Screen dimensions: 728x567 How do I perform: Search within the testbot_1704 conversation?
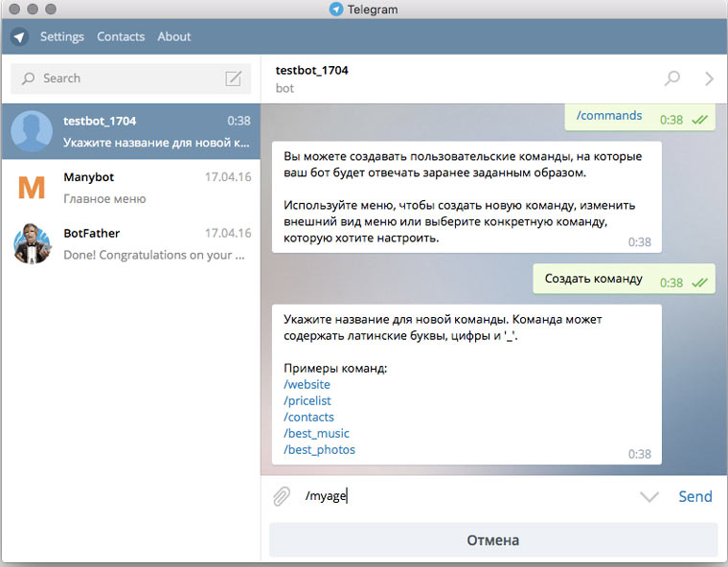point(671,79)
